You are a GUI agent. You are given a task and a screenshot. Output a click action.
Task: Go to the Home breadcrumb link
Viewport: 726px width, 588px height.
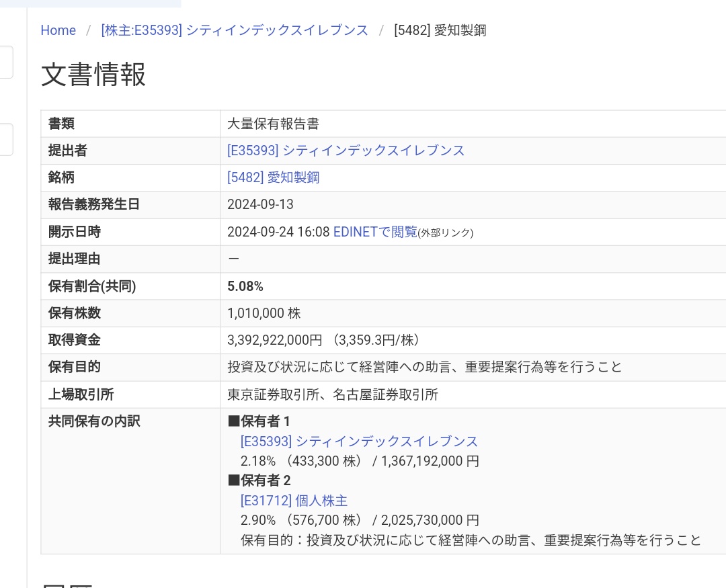[x=58, y=30]
